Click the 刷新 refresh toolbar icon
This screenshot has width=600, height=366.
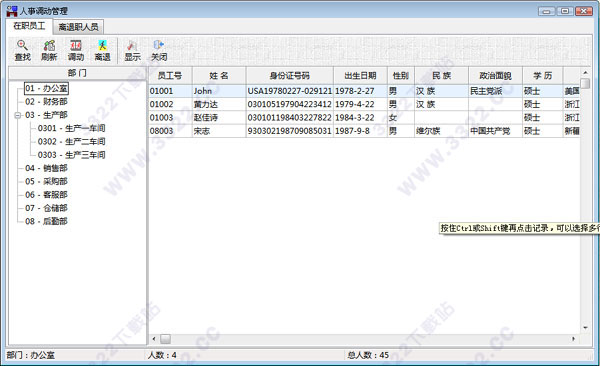49,50
